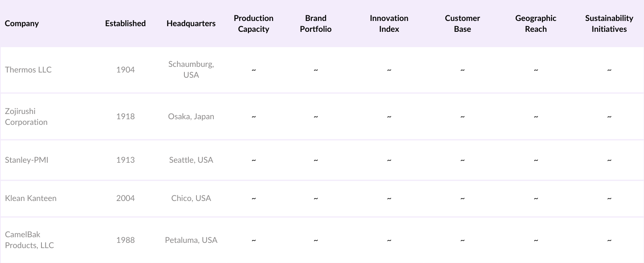
Task: Select the Klean Kanteen company name
Action: tap(31, 198)
